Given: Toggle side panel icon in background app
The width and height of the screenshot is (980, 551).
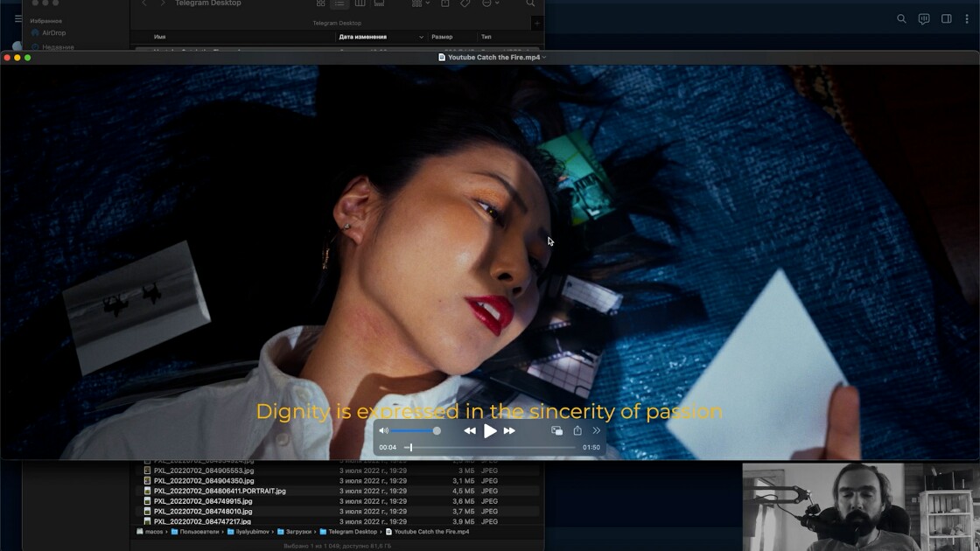Looking at the screenshot, I should click(x=946, y=18).
